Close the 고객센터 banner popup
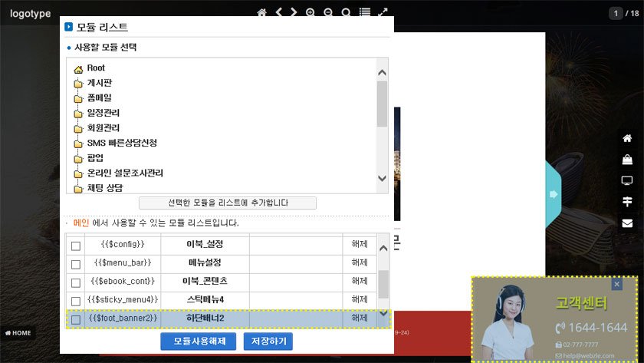 click(x=617, y=285)
